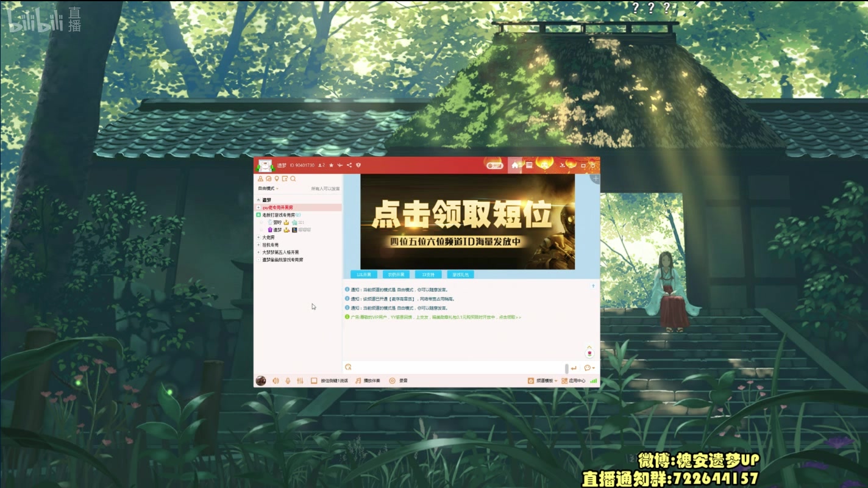Open the list view tab beside home
The height and width of the screenshot is (488, 868).
pyautogui.click(x=529, y=165)
